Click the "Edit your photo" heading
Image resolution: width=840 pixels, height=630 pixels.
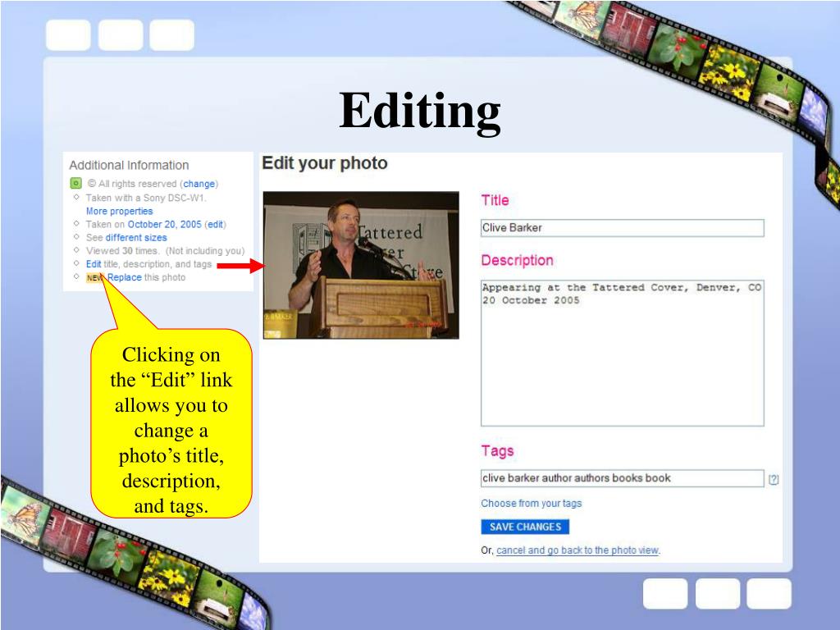coord(325,163)
